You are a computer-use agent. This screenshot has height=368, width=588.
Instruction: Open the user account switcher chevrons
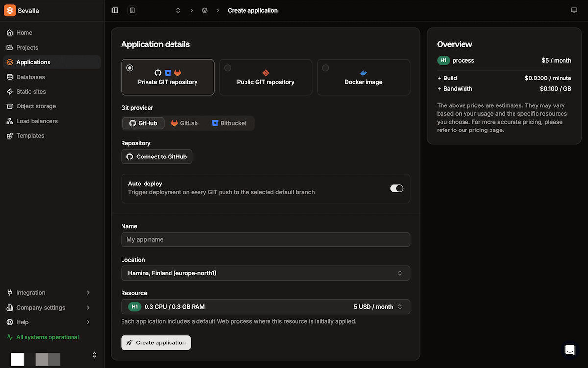coord(95,355)
